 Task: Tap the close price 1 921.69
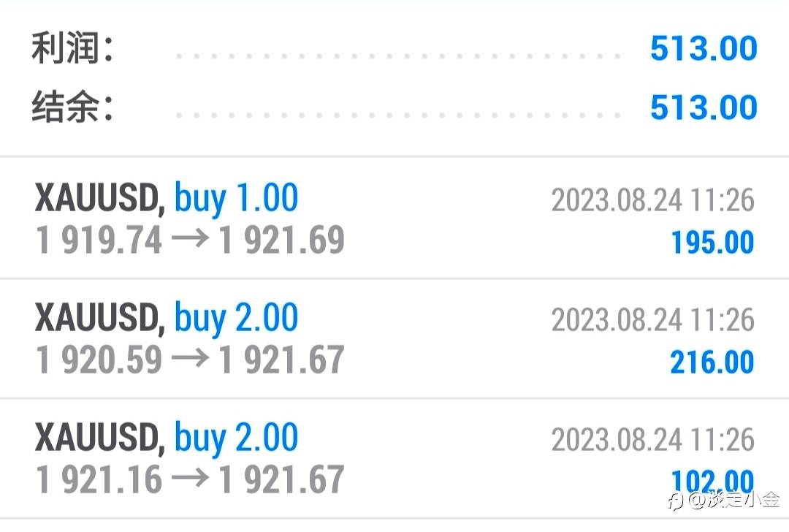pyautogui.click(x=282, y=240)
